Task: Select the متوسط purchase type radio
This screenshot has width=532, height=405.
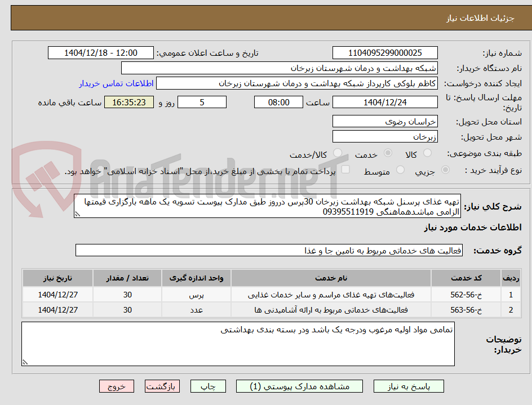Action: click(x=400, y=170)
